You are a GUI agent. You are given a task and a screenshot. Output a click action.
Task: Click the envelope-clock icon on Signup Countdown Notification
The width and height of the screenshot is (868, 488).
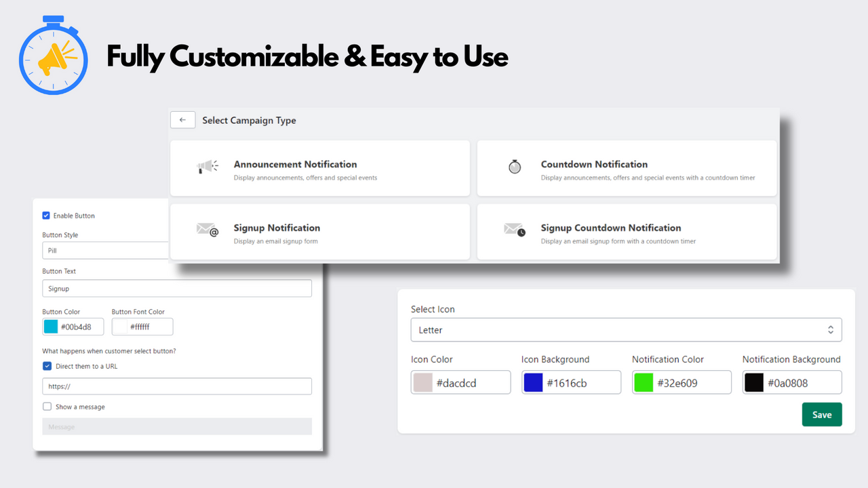coord(515,230)
